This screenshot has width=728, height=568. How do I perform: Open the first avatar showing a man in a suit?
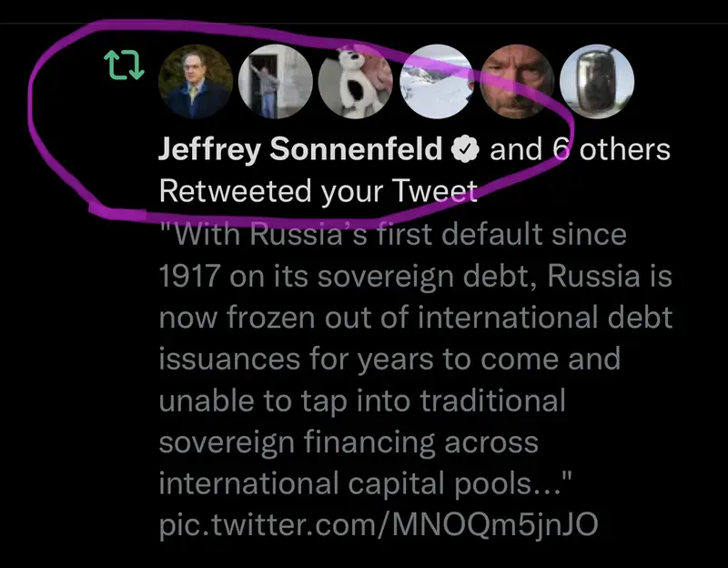point(197,82)
